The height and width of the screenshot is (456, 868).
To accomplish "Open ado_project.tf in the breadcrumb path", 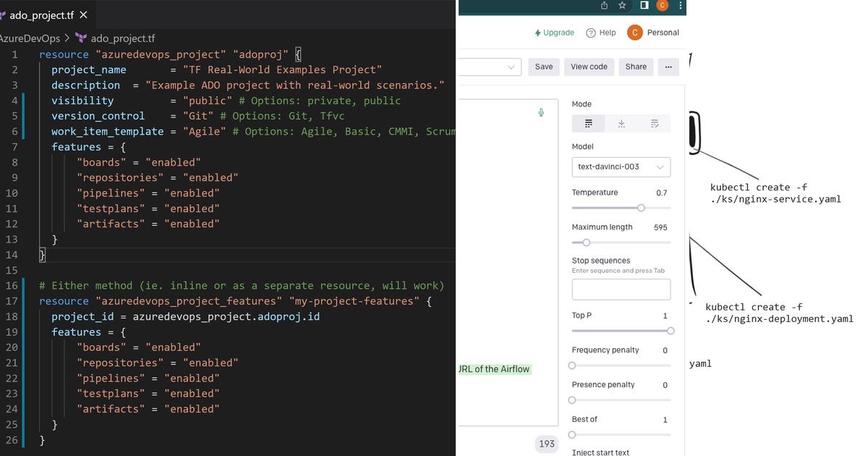I will (x=123, y=38).
